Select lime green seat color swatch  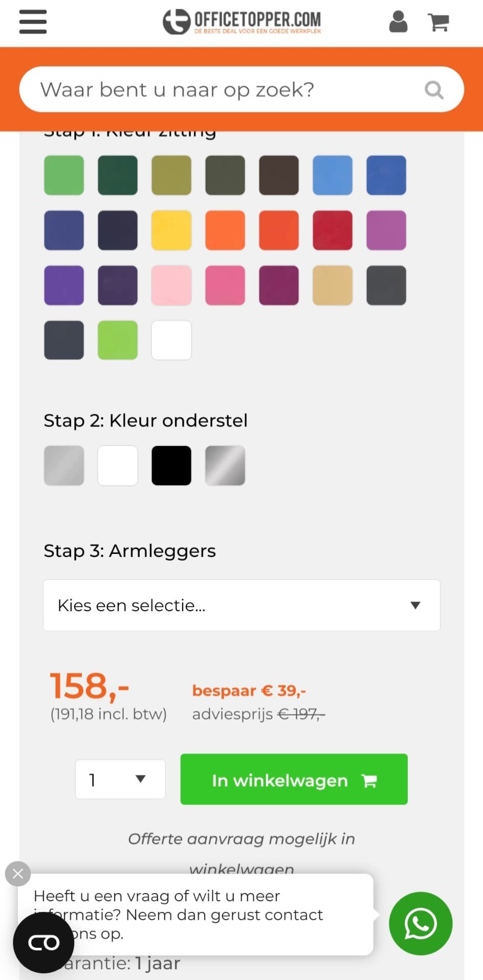118,340
